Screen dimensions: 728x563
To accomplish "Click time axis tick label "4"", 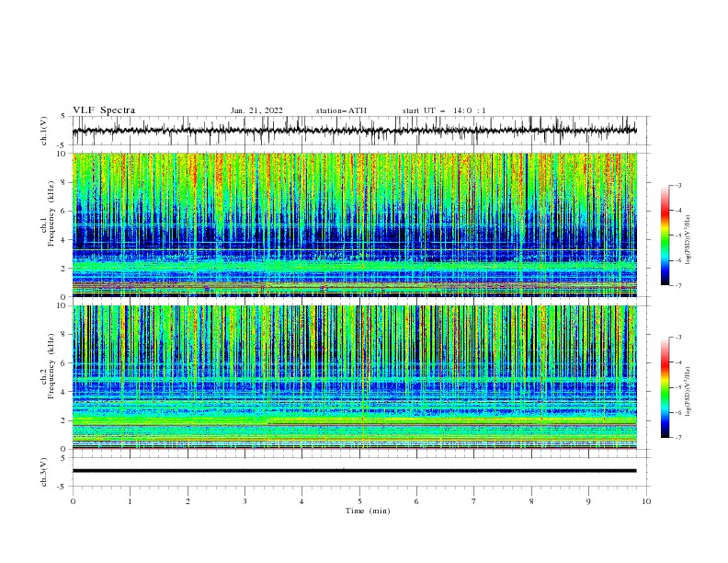I will [301, 501].
